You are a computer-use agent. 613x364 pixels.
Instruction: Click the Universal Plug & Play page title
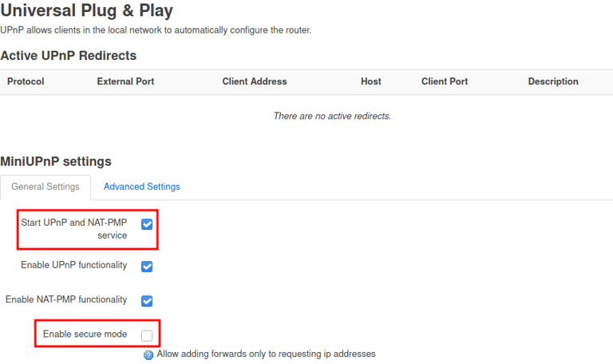87,11
